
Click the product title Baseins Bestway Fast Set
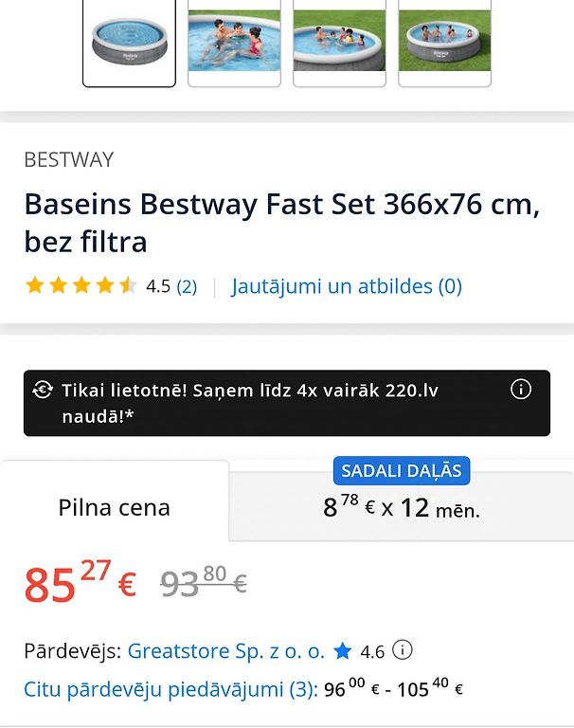[282, 223]
